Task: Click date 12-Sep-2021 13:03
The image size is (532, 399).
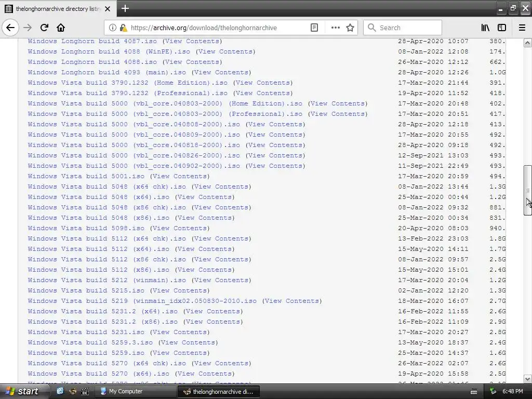Action: 433,155
